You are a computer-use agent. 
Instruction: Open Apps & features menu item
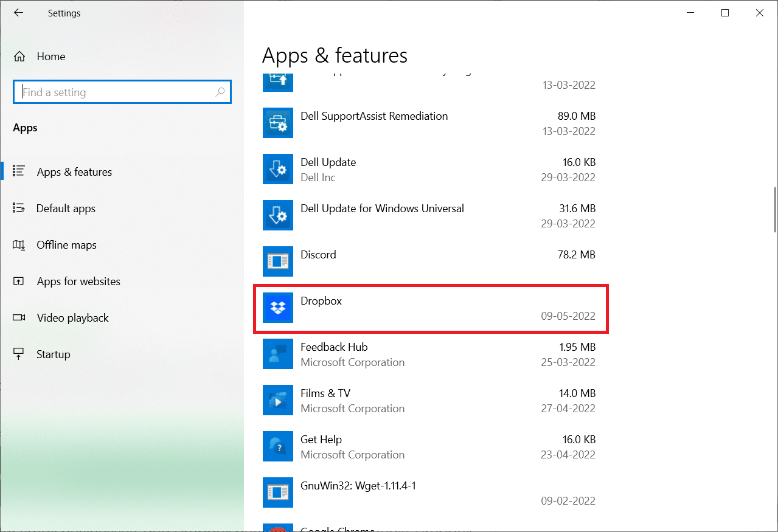click(x=122, y=171)
